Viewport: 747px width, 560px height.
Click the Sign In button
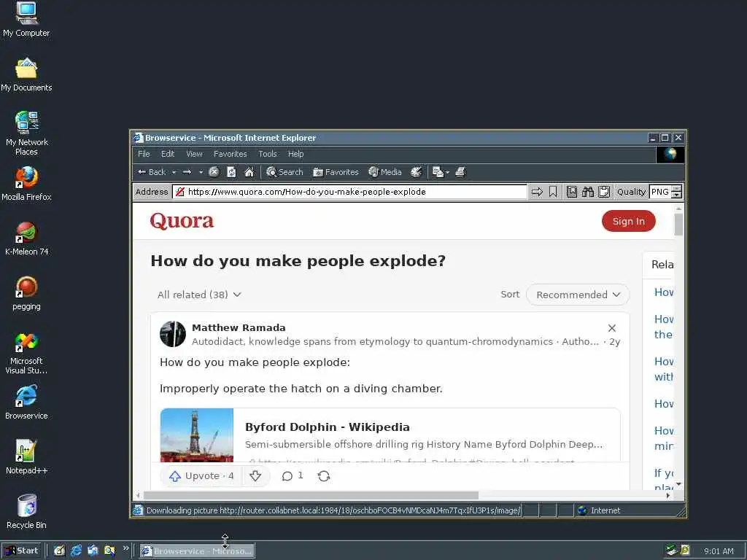628,222
